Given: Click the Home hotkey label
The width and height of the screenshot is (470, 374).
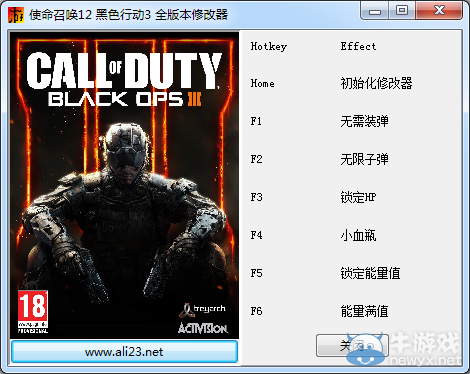Looking at the screenshot, I should 263,83.
